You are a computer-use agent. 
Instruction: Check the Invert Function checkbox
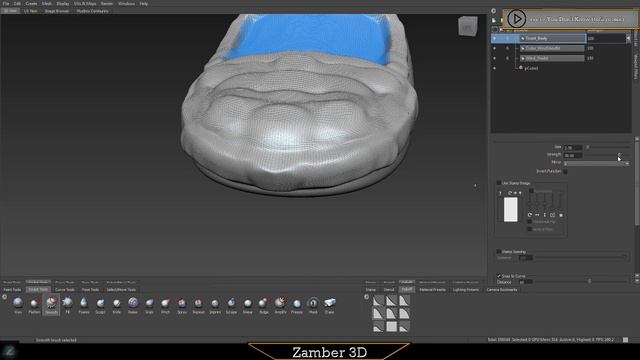(x=565, y=171)
